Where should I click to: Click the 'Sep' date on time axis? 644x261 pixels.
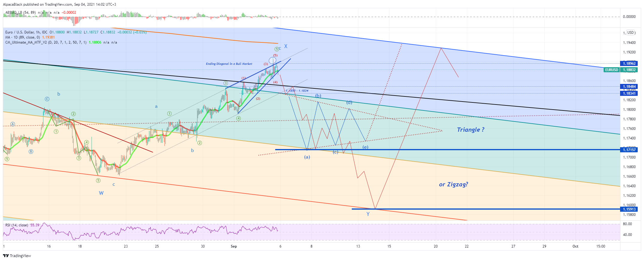point(234,246)
